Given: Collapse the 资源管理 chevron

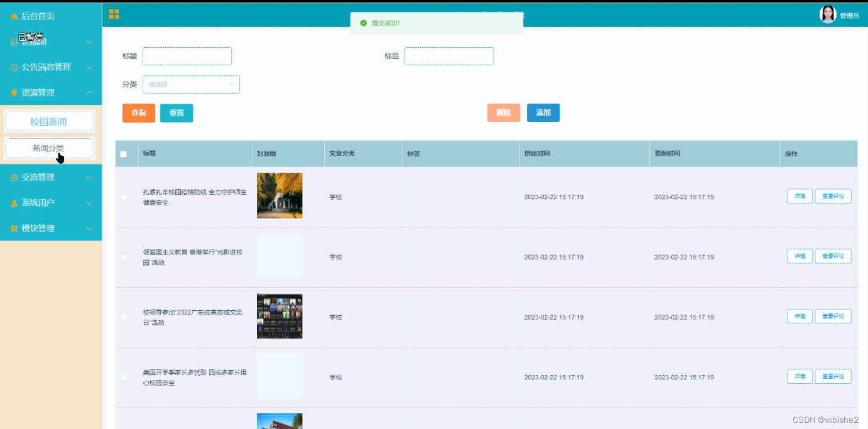Looking at the screenshot, I should pos(89,93).
